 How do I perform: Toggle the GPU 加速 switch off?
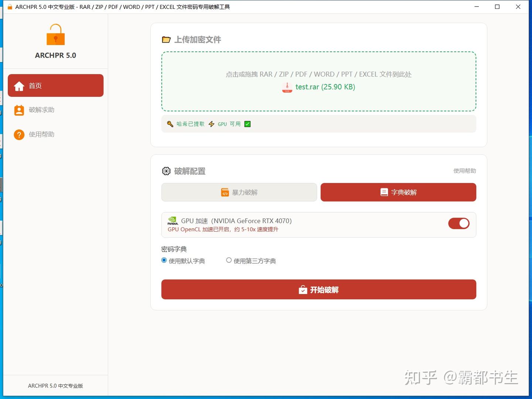click(x=459, y=224)
